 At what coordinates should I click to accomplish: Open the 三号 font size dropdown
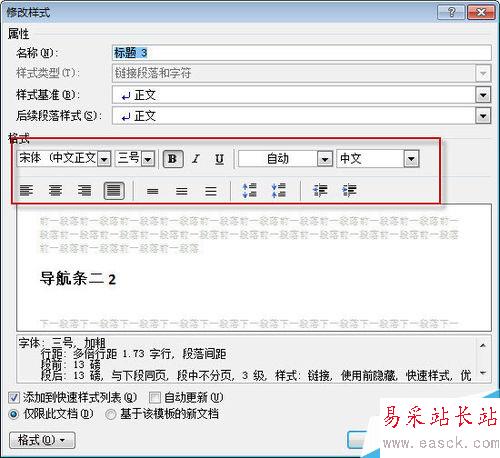coord(148,159)
